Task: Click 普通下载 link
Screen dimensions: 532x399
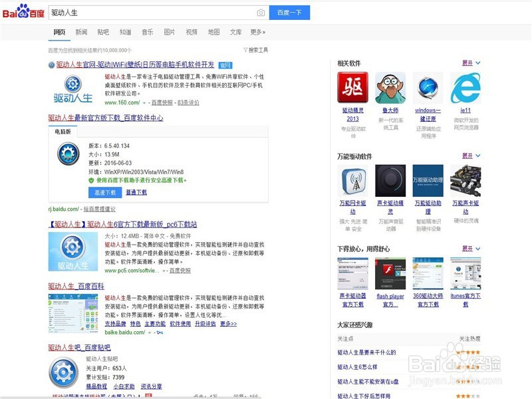Action: (x=136, y=192)
